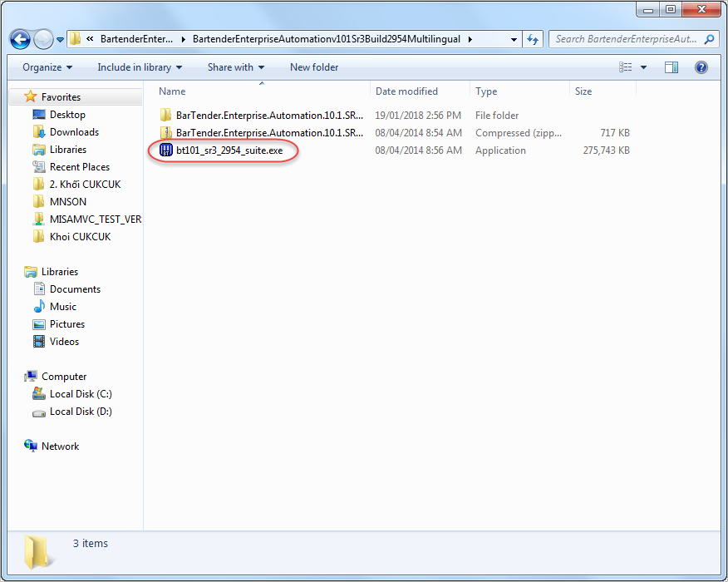Viewport: 728px width, 582px height.
Task: Open Local Disk (C:)
Action: pyautogui.click(x=81, y=394)
